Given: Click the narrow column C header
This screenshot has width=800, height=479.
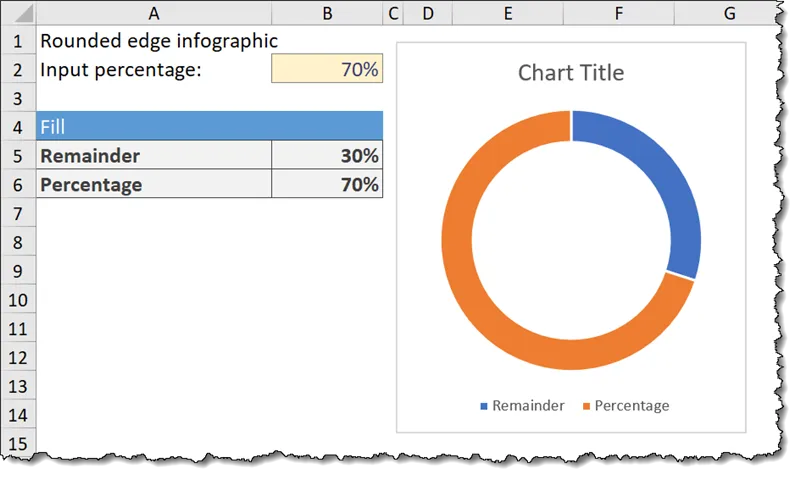Looking at the screenshot, I should (x=393, y=13).
